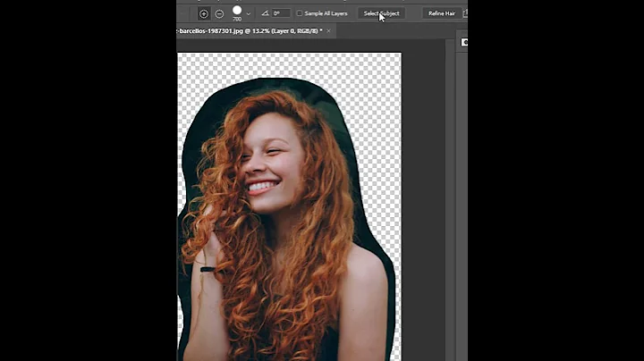Select the subtract from selection brush mode
The width and height of the screenshot is (644, 361).
(x=219, y=13)
